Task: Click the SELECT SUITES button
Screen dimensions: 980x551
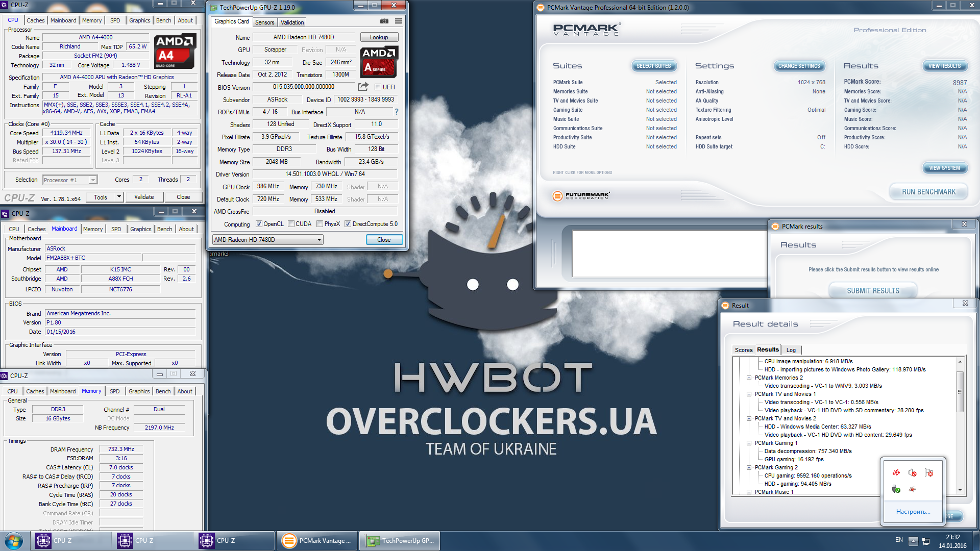Action: tap(653, 66)
